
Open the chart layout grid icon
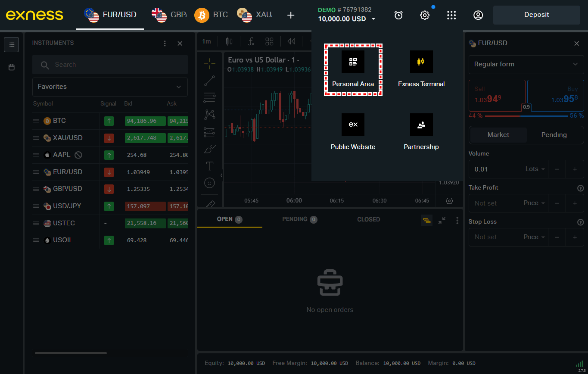[270, 41]
